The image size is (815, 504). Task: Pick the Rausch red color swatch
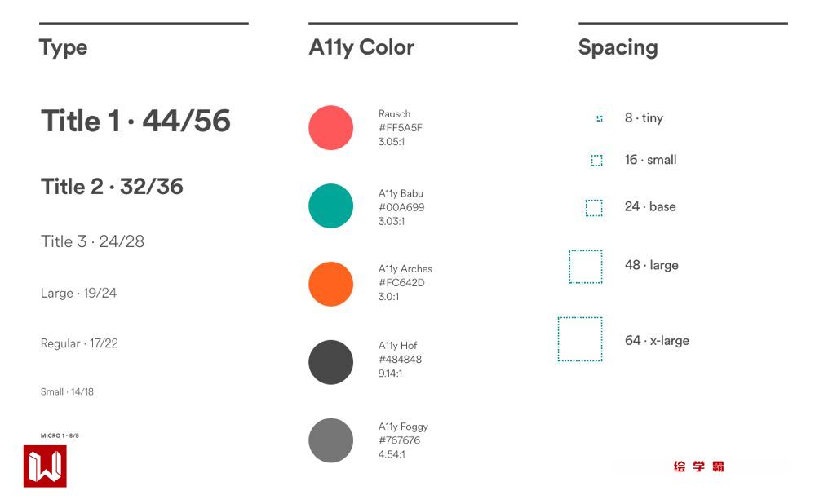click(330, 128)
